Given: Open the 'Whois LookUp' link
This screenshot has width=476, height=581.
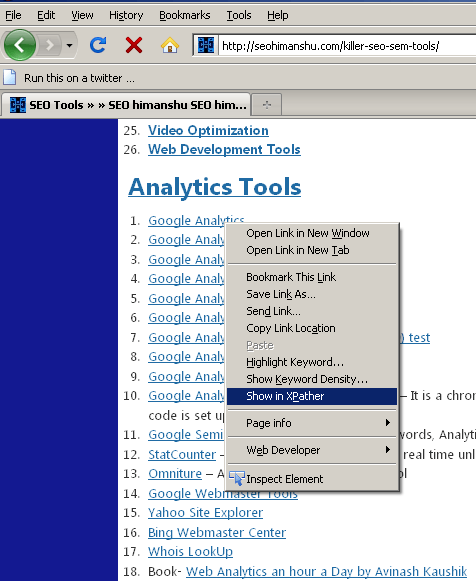Looking at the screenshot, I should pyautogui.click(x=190, y=552).
